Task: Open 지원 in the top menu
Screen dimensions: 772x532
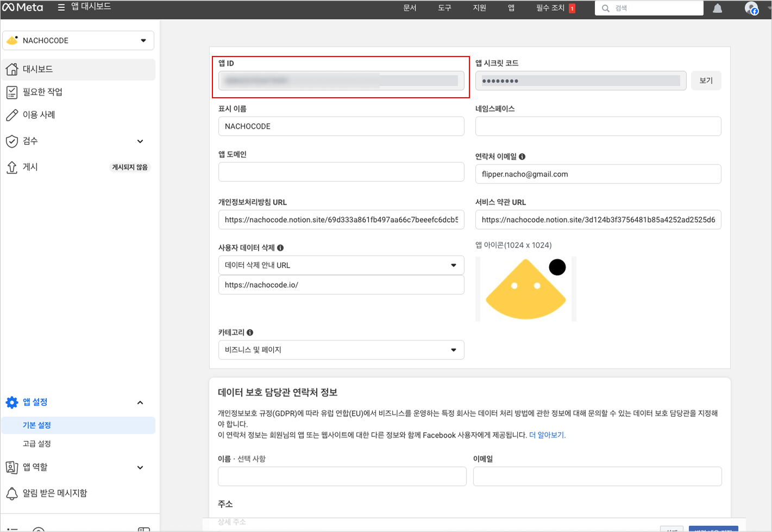Action: pyautogui.click(x=479, y=8)
